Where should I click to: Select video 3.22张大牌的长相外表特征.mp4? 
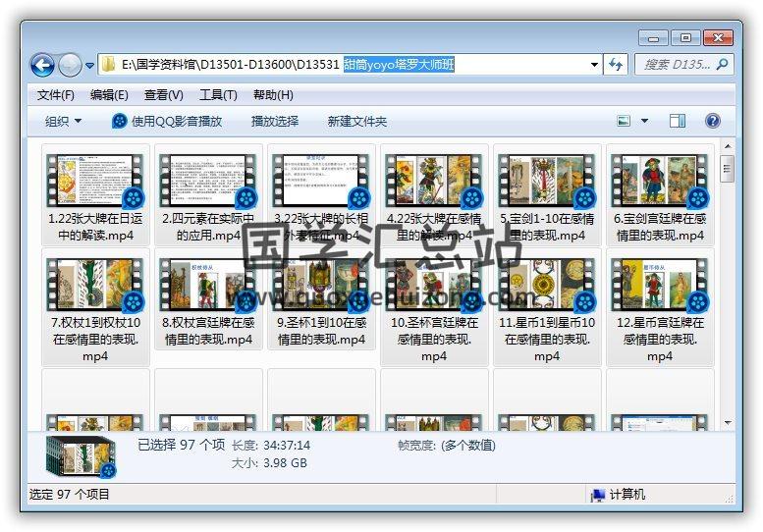tap(321, 194)
